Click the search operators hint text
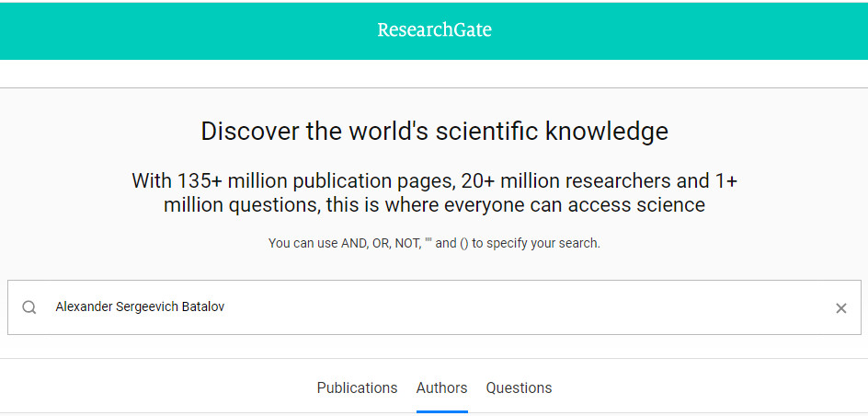This screenshot has height=416, width=868. pos(434,243)
